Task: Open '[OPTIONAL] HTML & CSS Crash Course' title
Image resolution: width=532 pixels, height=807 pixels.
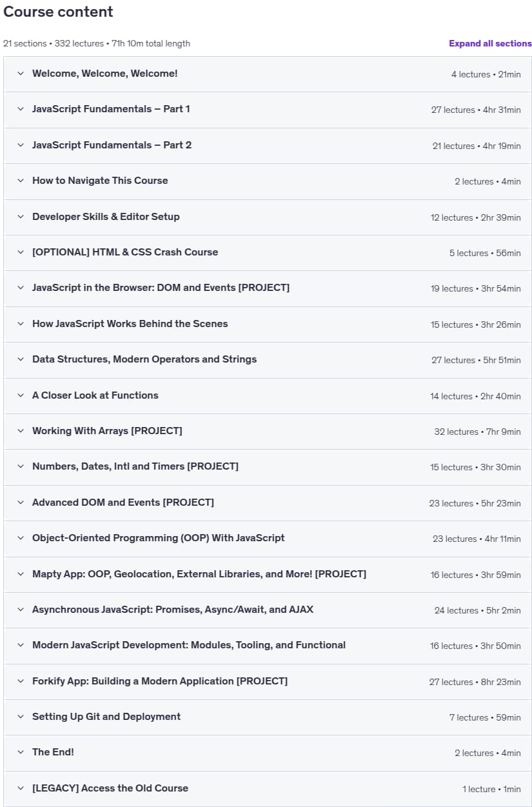Action: (x=125, y=252)
